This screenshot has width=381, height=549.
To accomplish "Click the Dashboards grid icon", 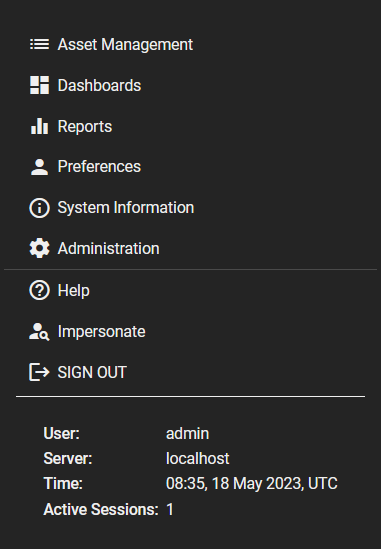I will click(39, 85).
